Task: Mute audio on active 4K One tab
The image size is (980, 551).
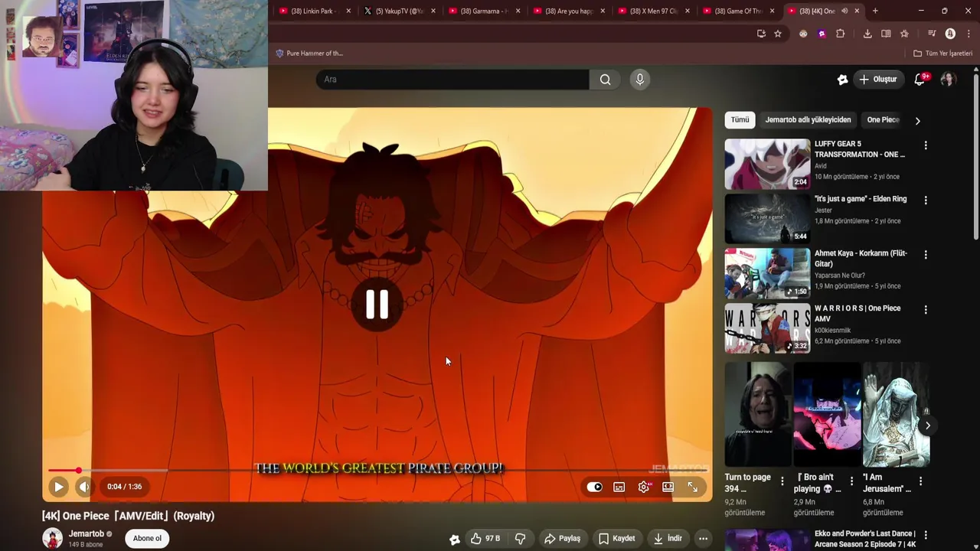Action: click(x=844, y=11)
